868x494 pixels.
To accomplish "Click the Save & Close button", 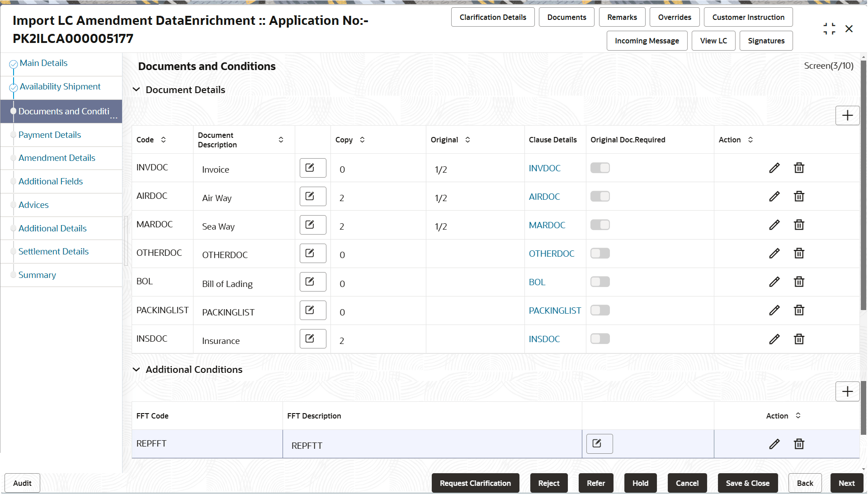I will (747, 483).
